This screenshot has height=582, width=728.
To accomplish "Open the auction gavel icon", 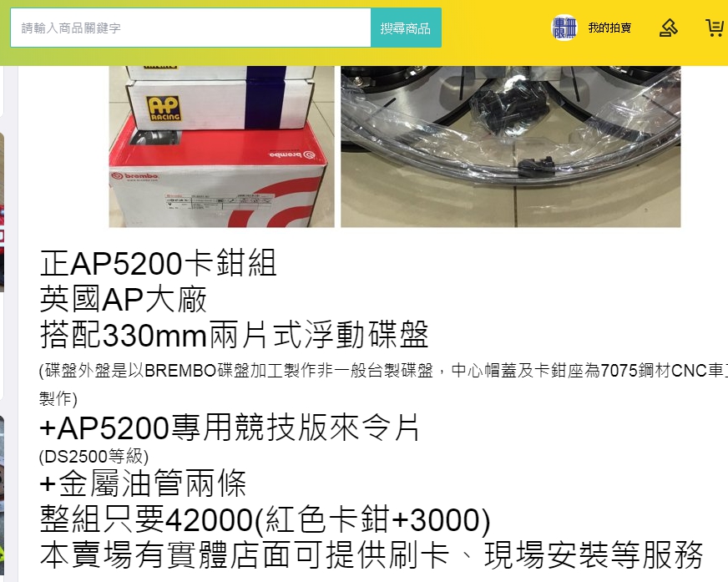I will pyautogui.click(x=668, y=28).
